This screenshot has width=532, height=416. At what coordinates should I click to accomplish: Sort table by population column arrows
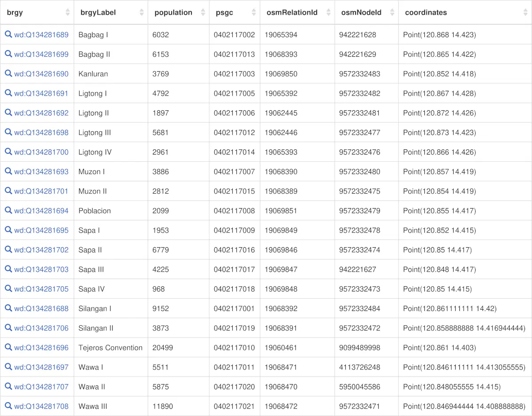(x=203, y=12)
